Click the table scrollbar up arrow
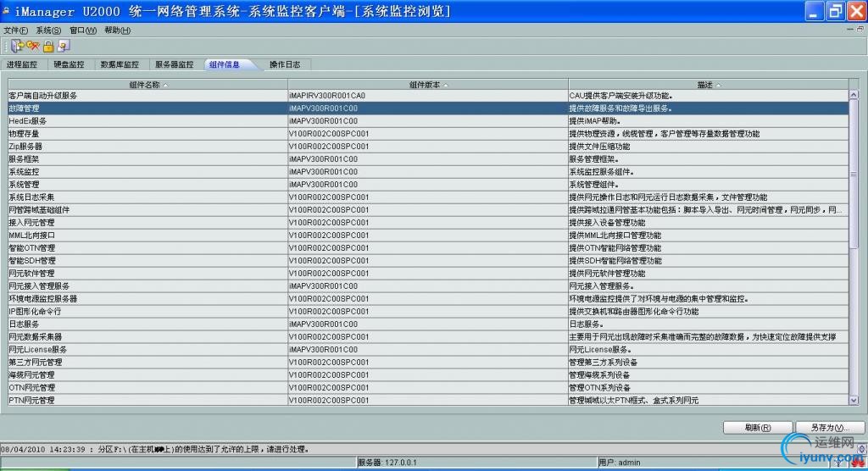This screenshot has height=471, width=868. click(x=854, y=95)
